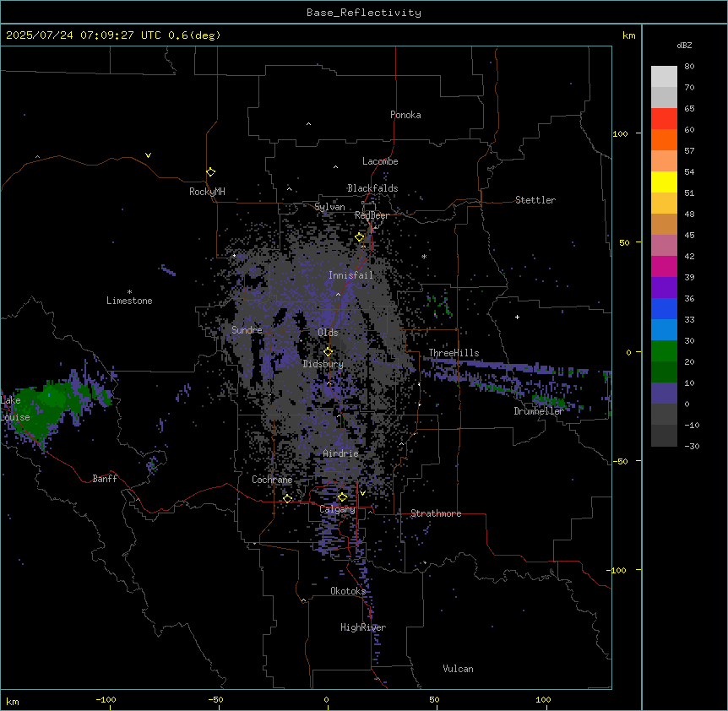Image resolution: width=728 pixels, height=711 pixels.
Task: Click the Sundre town label
Action: [x=247, y=330]
